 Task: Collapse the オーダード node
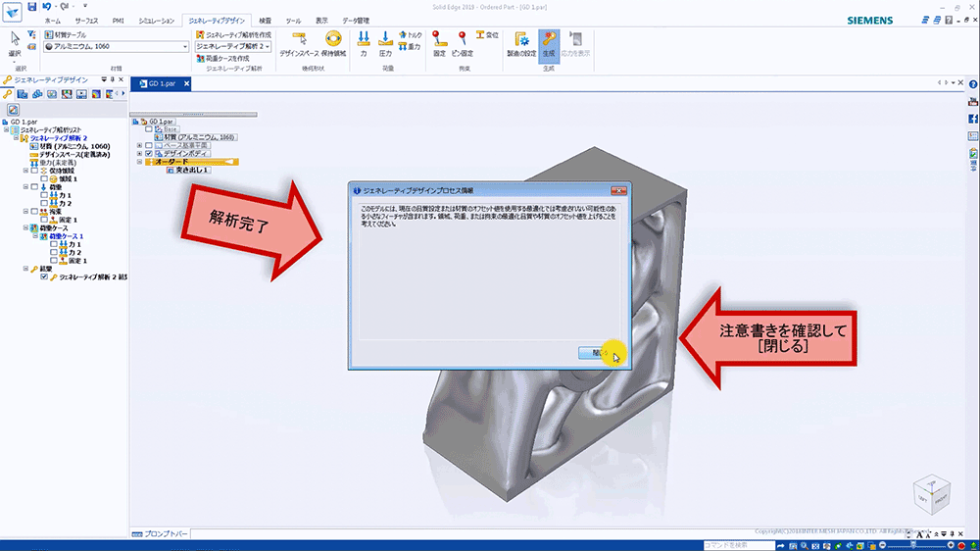click(x=140, y=162)
